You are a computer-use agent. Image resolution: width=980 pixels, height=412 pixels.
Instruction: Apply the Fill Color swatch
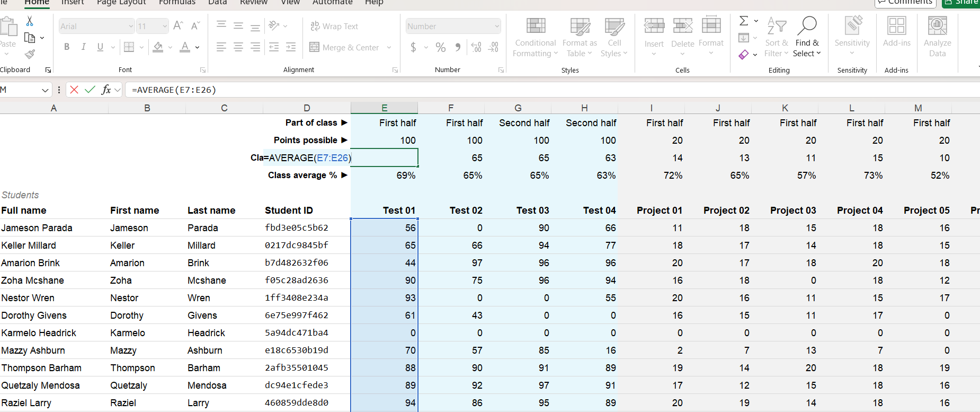158,47
